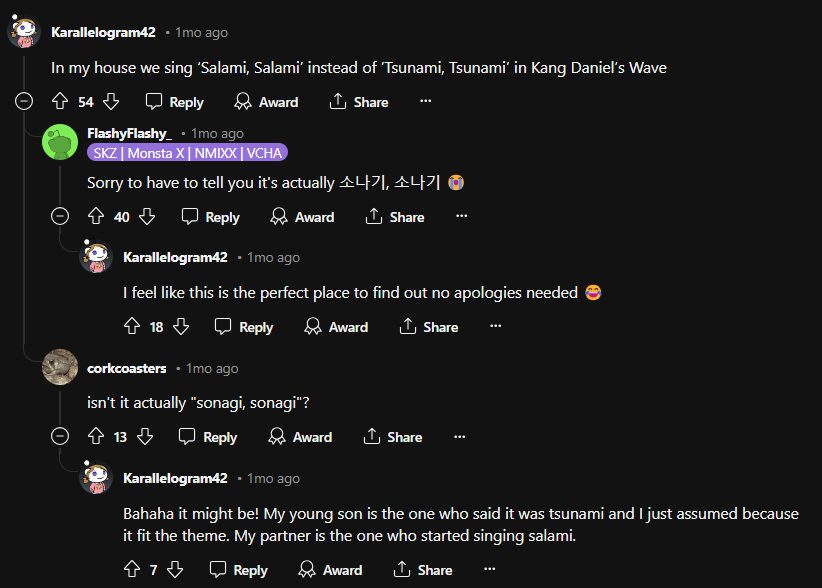Click the corkcoasters avatar thumbnail

[x=60, y=367]
